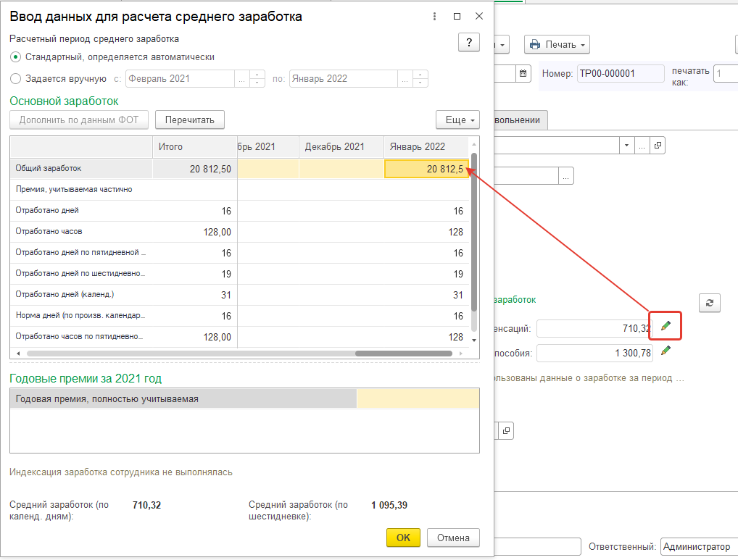738x560 pixels.
Task: Click the calendar icon left of Номер
Action: pos(524,74)
